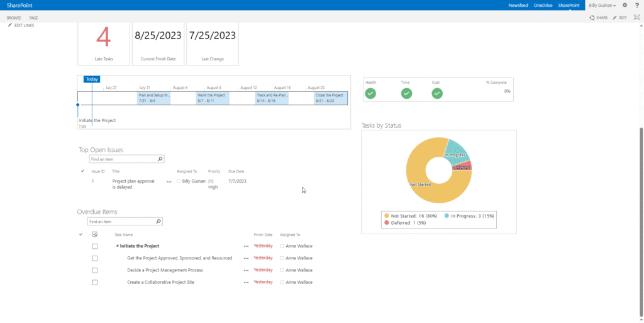Click the help question mark icon
Screen dimensions: 644x323
coord(636,5)
